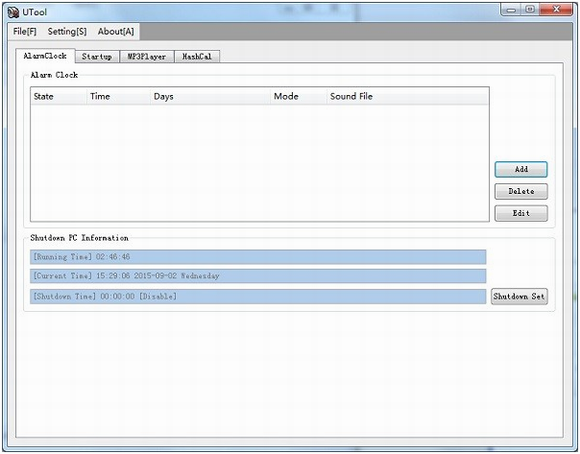Click the Add alarm button
Viewport: 580px width, 454px height.
click(x=521, y=169)
